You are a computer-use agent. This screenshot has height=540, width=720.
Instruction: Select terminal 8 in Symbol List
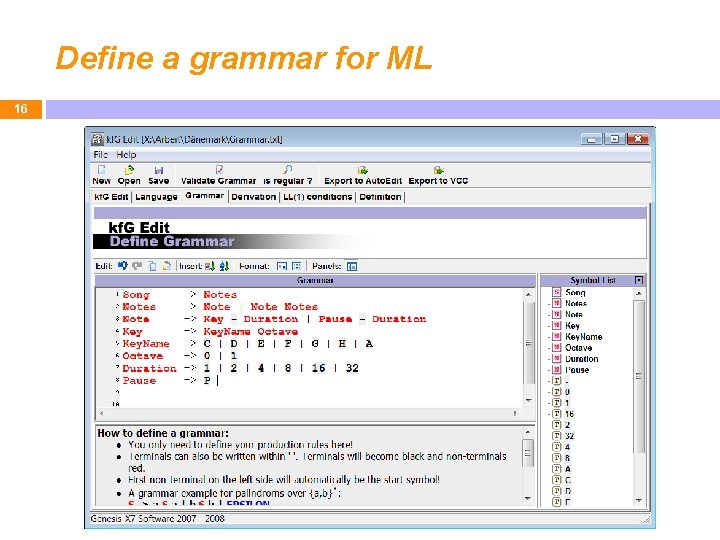click(x=568, y=458)
